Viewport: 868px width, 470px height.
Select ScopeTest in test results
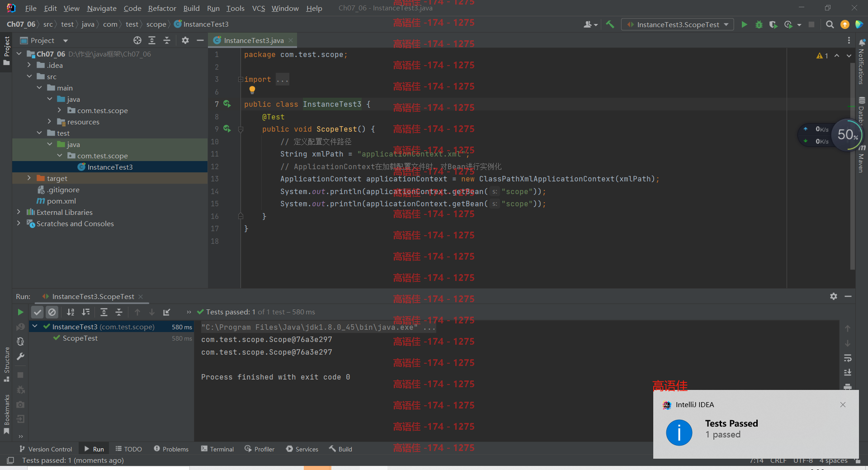80,338
